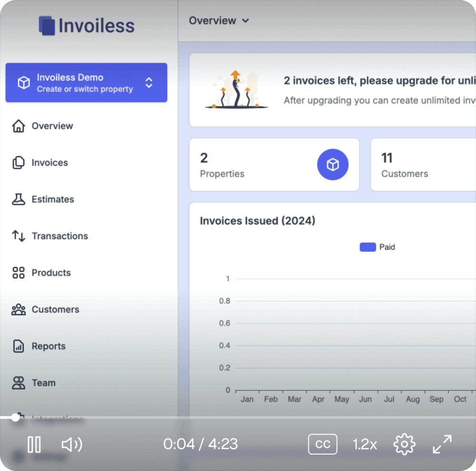The height and width of the screenshot is (471, 476).
Task: Pause the video playback
Action: coord(34,445)
